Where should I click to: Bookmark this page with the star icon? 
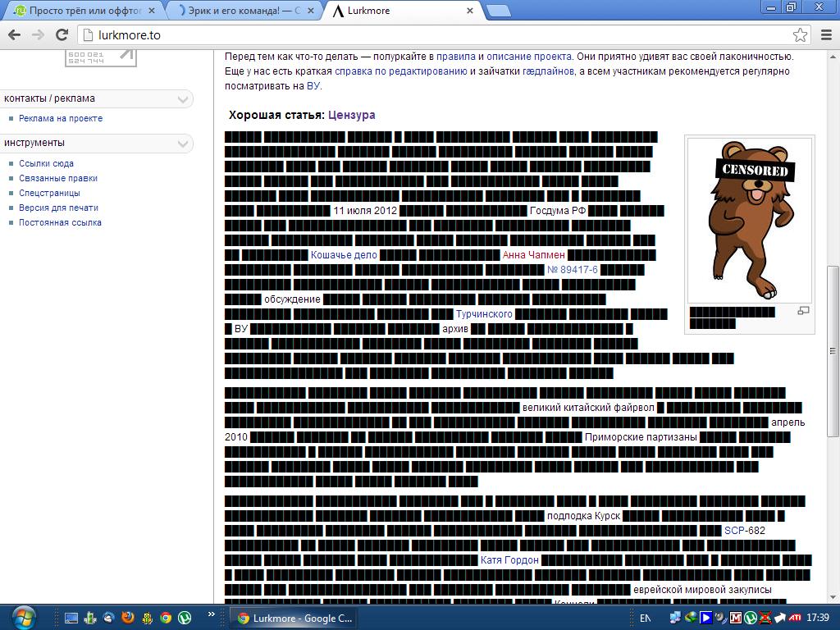pyautogui.click(x=800, y=35)
